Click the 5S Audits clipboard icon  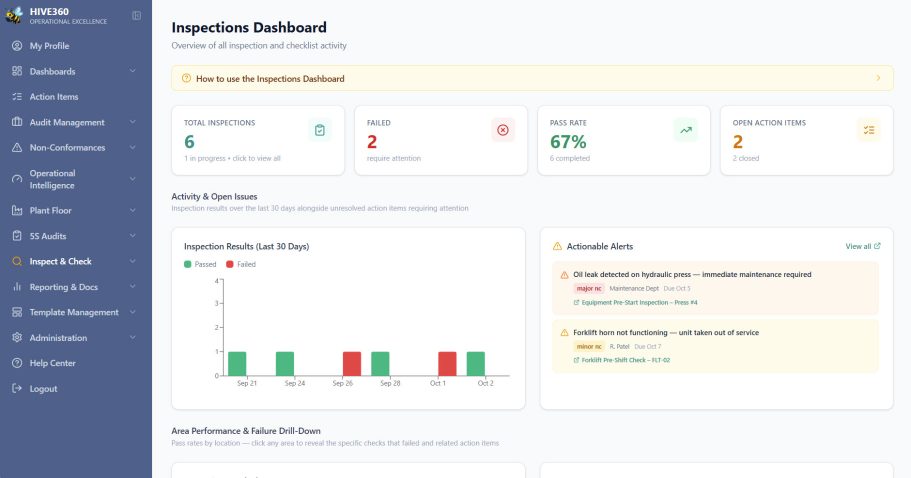(x=17, y=236)
